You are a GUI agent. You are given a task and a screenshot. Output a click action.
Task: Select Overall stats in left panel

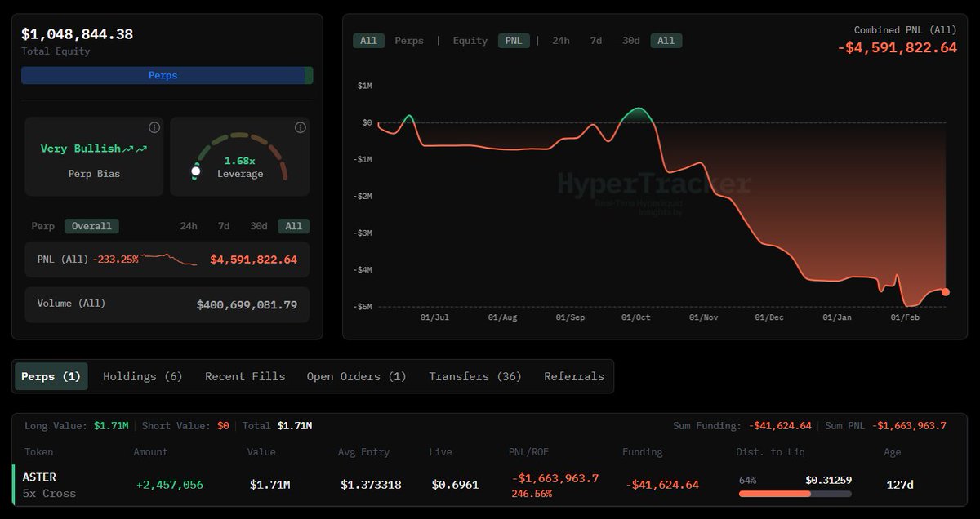[x=93, y=226]
